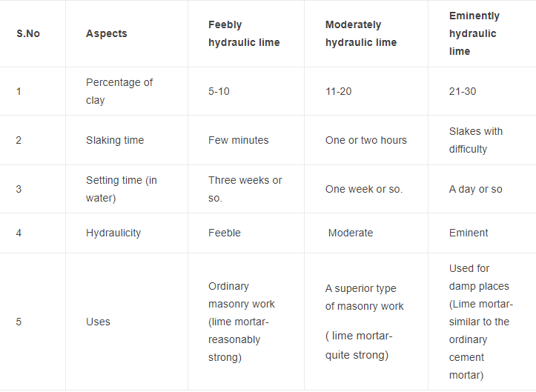
Task: Click the "Slakes with difficulty" cell
Action: coord(476,140)
